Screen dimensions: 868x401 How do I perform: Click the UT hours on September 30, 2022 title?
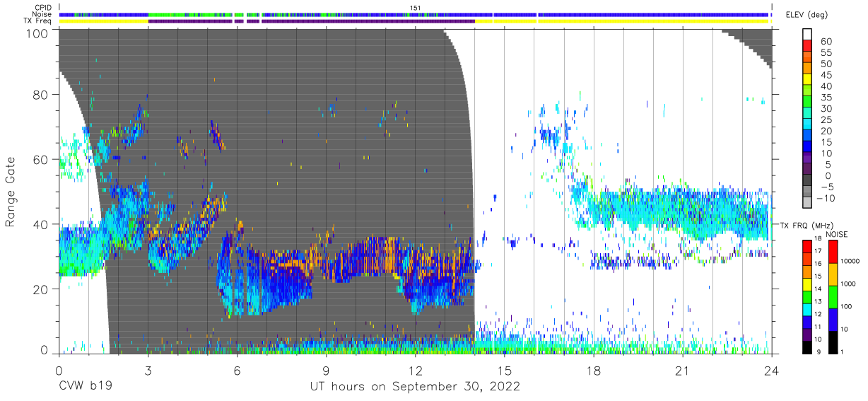point(415,387)
